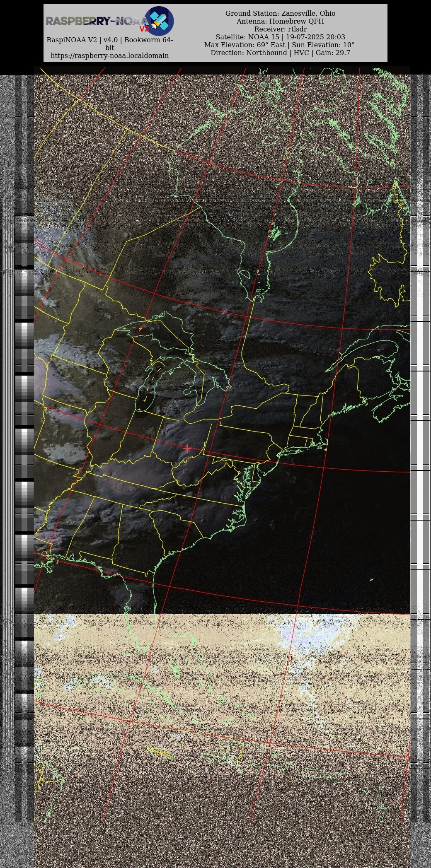Click the Raspberry-NOAA logo text
The width and height of the screenshot is (431, 868).
(x=95, y=21)
